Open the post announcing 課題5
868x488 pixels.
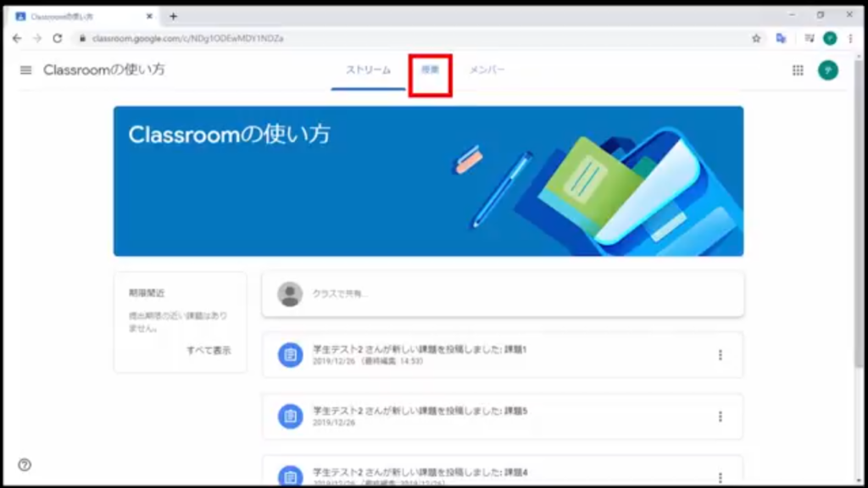tap(503, 417)
